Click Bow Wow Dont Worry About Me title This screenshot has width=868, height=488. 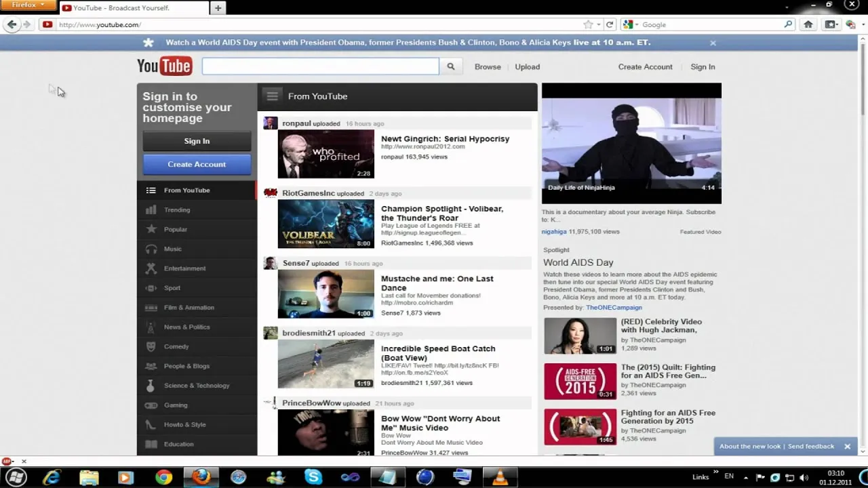tap(440, 423)
